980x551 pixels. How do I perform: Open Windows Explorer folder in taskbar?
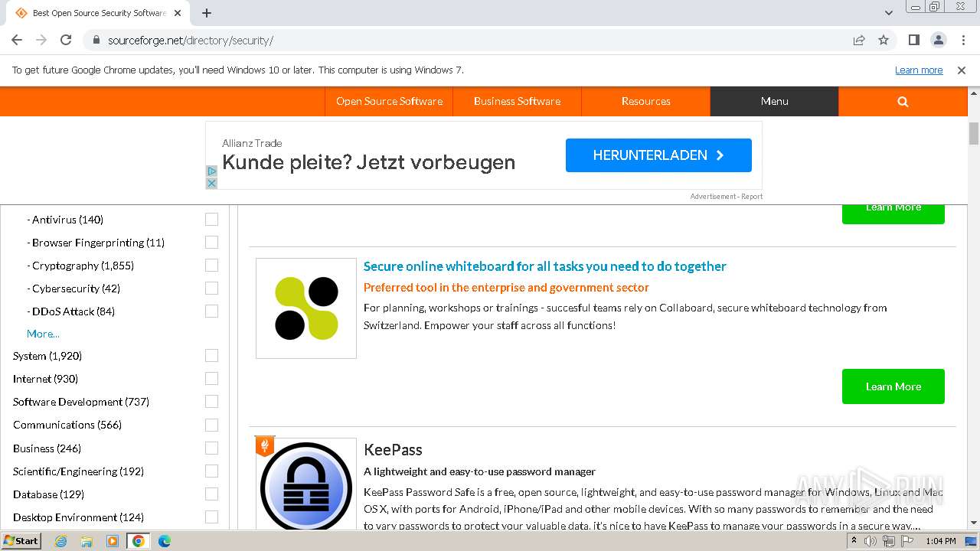[87, 540]
